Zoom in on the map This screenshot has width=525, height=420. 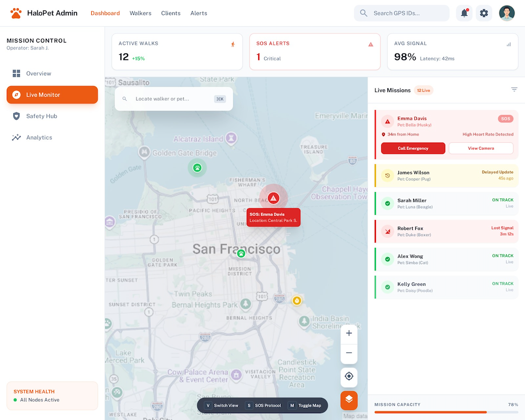coord(349,333)
